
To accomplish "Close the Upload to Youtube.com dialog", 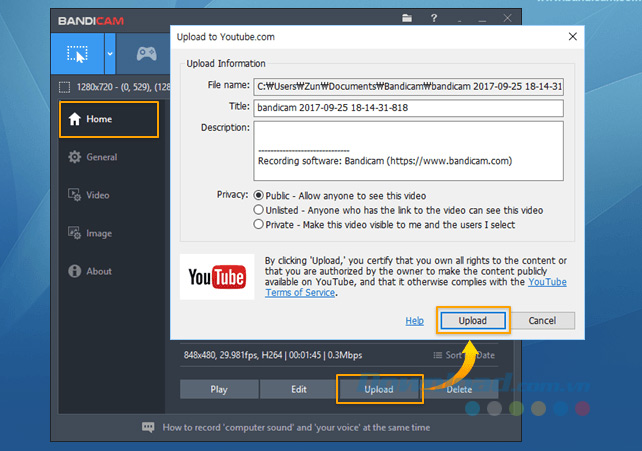I will (x=572, y=37).
